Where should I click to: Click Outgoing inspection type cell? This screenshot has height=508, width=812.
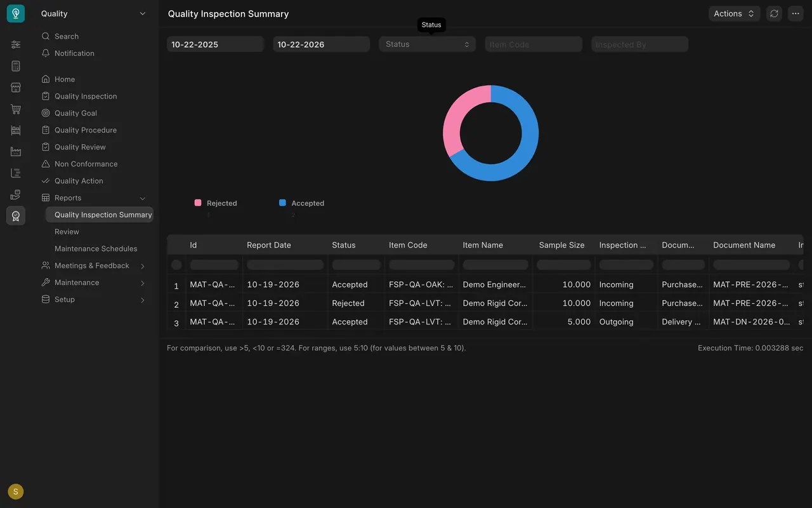[626, 322]
